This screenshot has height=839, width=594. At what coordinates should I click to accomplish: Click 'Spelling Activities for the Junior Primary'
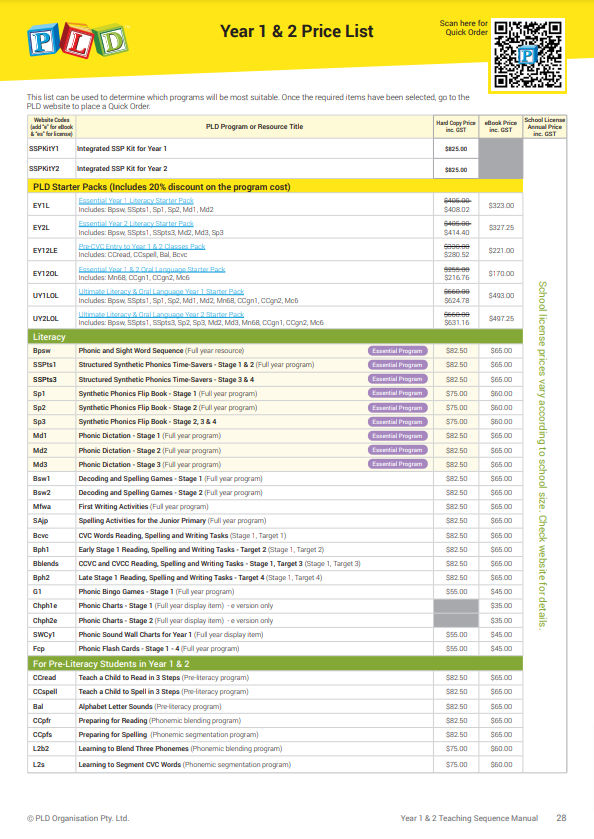142,521
